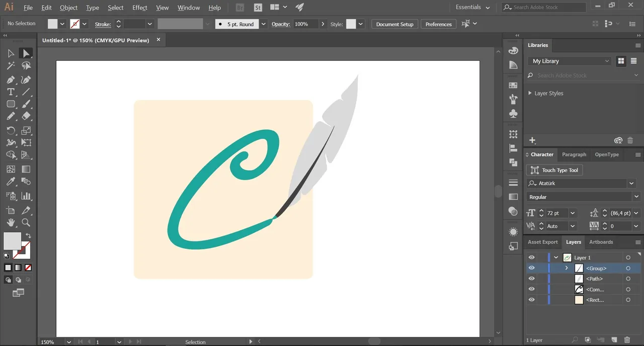Screen dimensions: 644x346
Task: Open the Effect menu
Action: click(140, 8)
